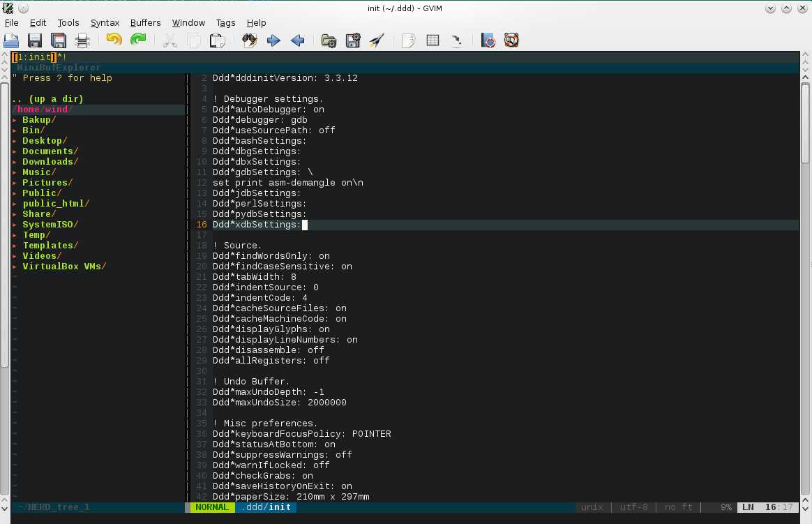The image size is (812, 524).
Task: Select the Templates/ directory entry
Action: [50, 246]
